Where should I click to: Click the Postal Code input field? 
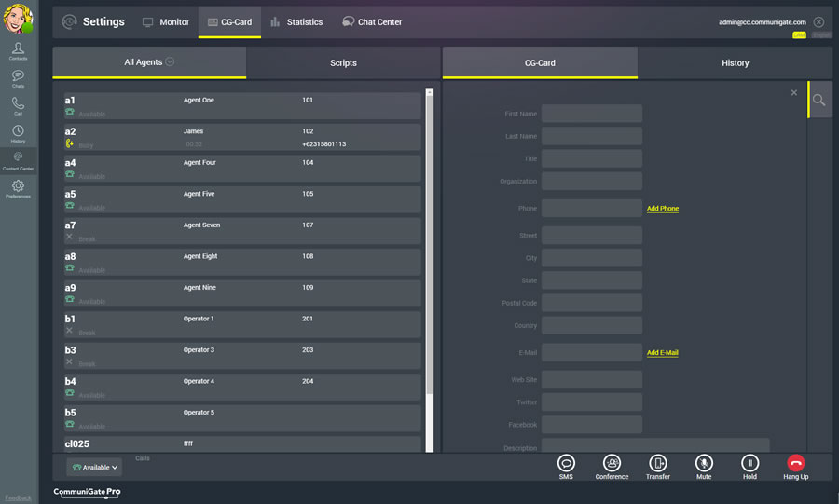[x=592, y=303]
